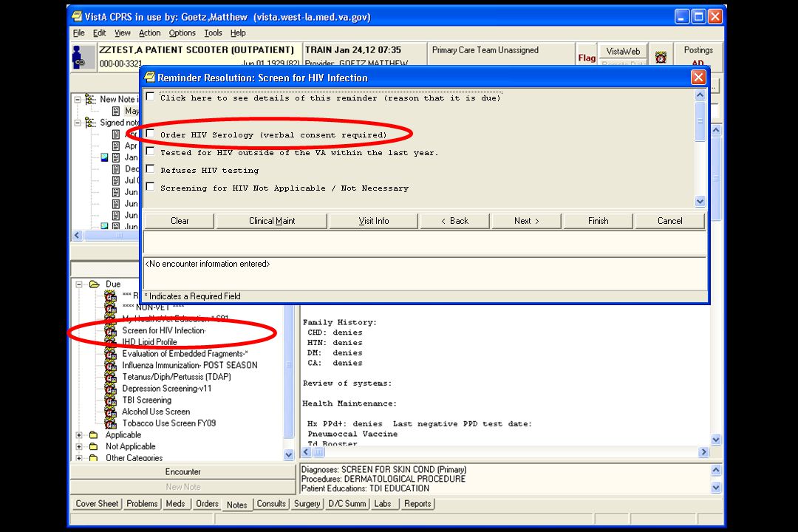The height and width of the screenshot is (532, 798).
Task: Click the document icon next to the Jul note
Action: click(115, 180)
